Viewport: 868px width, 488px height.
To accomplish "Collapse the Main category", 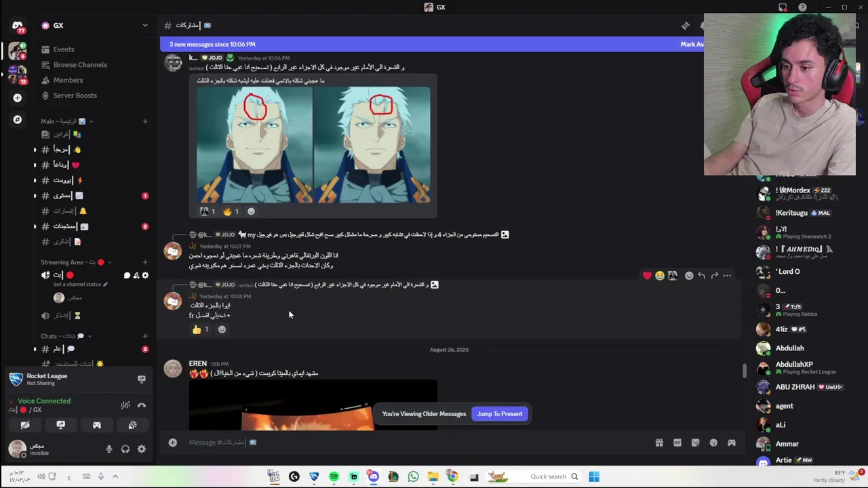I will 67,121.
